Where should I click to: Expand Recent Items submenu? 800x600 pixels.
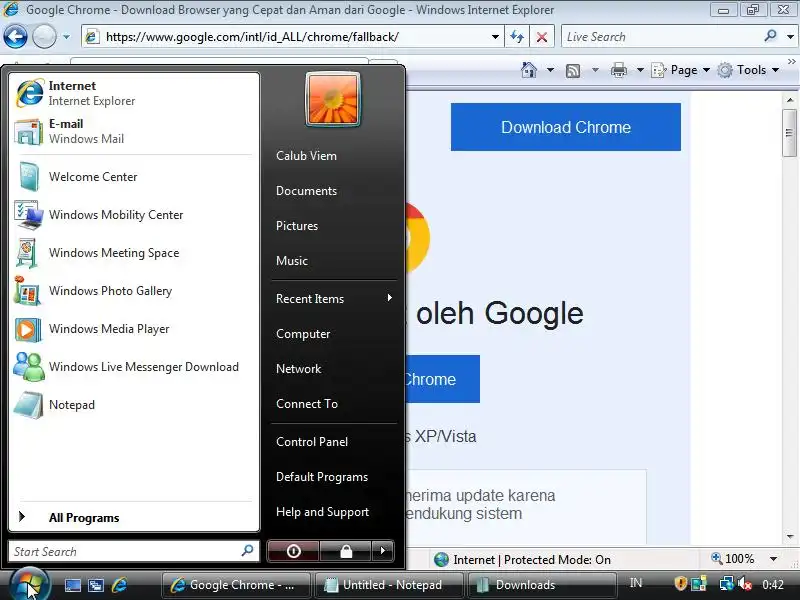pos(333,298)
